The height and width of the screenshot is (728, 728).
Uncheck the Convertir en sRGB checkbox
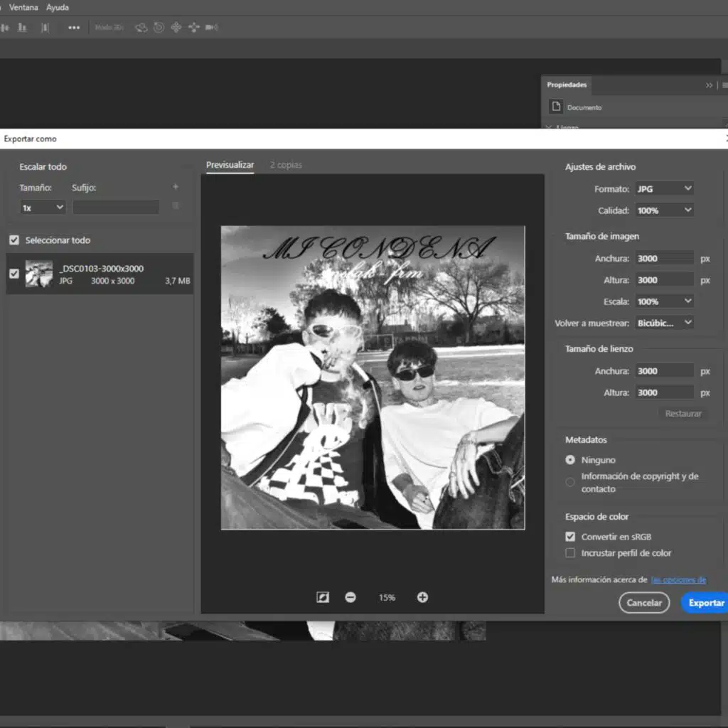pos(570,537)
